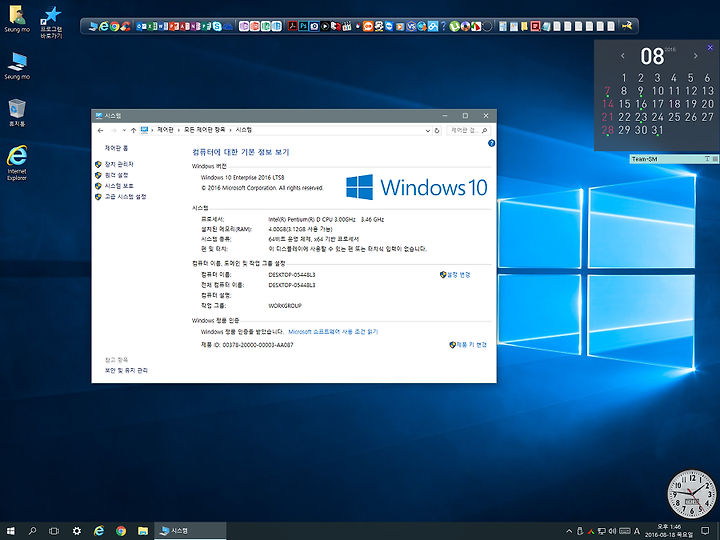Screen dimensions: 720x540
Task: Open Outlook from the top dock
Action: pos(141,26)
